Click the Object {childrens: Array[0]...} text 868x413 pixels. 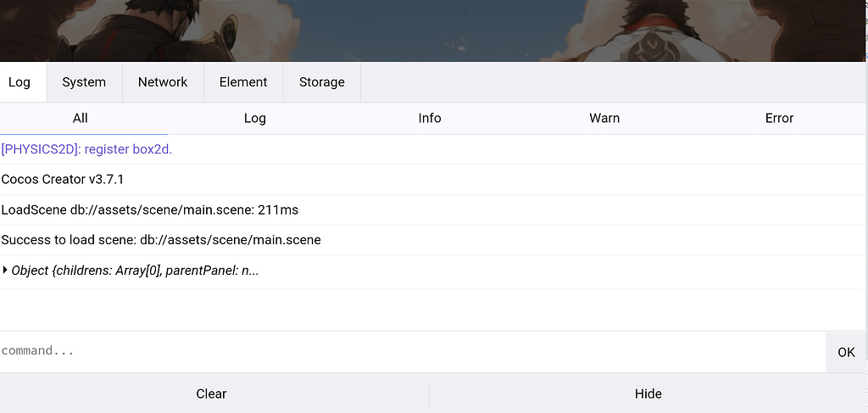[x=136, y=271]
